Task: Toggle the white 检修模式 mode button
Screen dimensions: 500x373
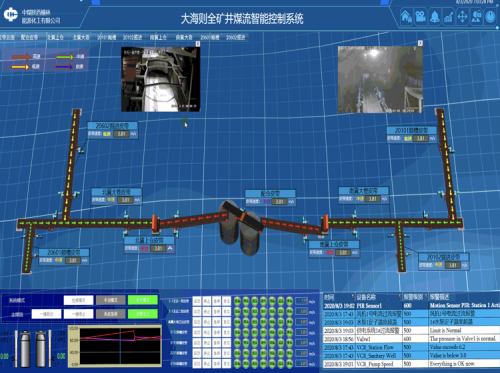Action: coord(79,300)
